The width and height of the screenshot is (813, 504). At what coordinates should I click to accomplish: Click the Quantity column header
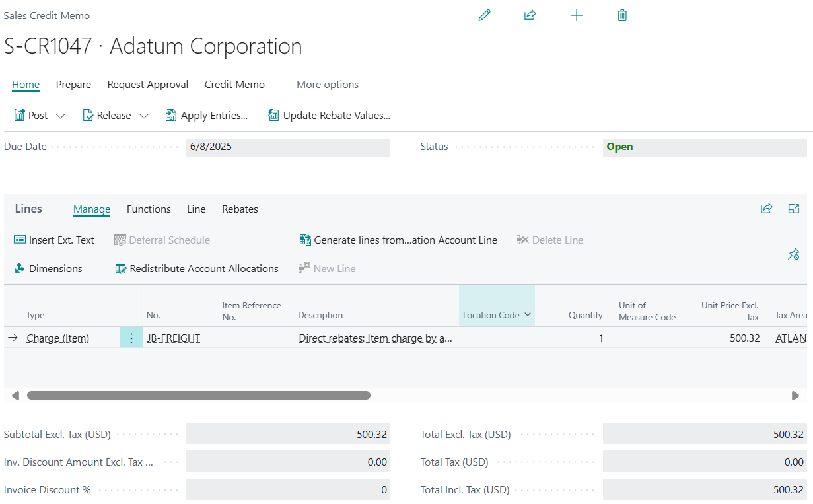click(586, 316)
